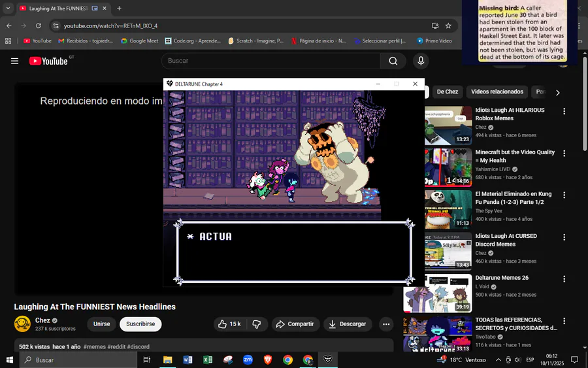Open Word from the taskbar
The height and width of the screenshot is (368, 588).
188,360
